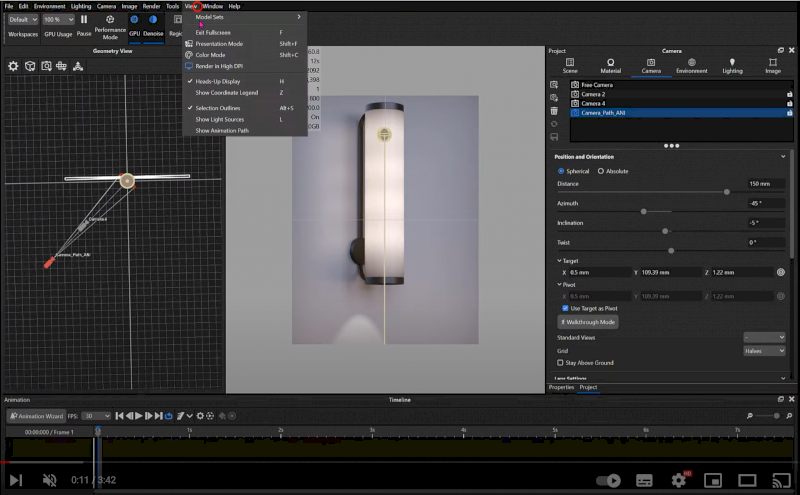The height and width of the screenshot is (495, 800).
Task: Collapse the Position and Orientation section
Action: (783, 157)
